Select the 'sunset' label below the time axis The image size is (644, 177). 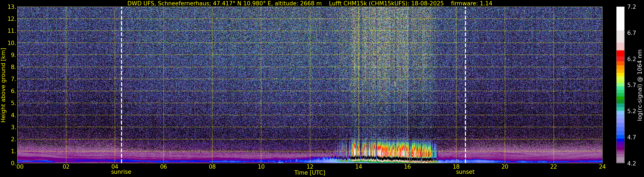465,172
